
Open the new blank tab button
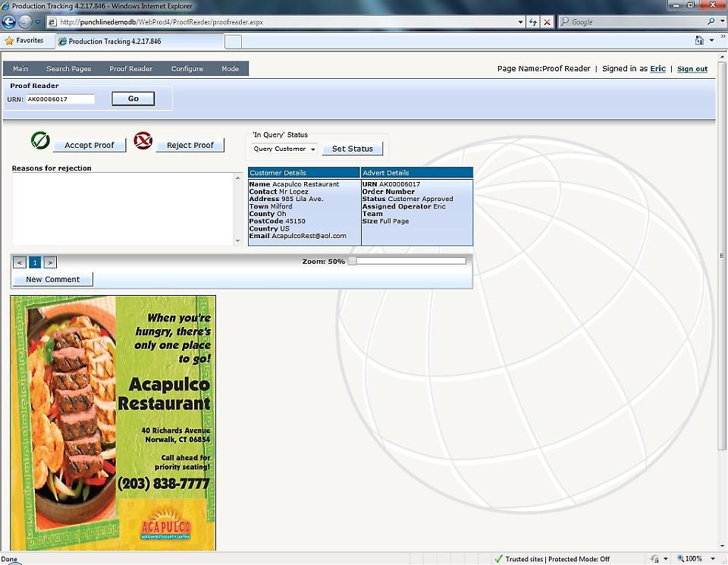[x=233, y=41]
